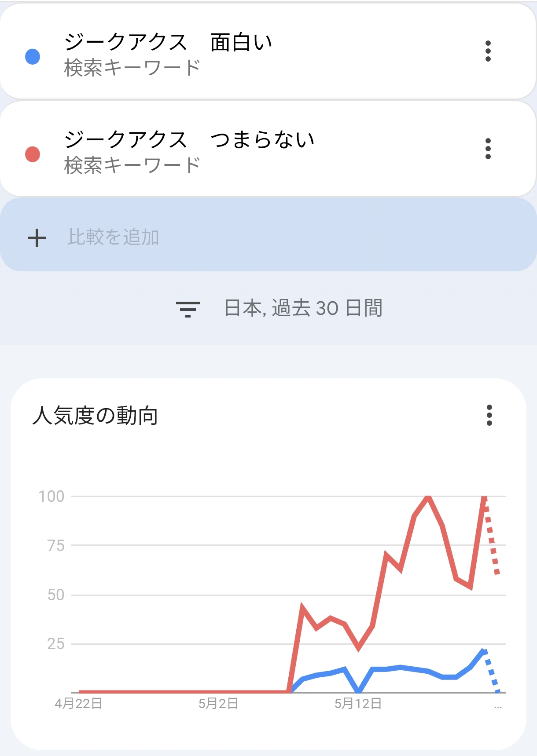Screen dimensions: 537x756
Task: Open the 人気度の動向 chart options menu
Action: pos(489,415)
